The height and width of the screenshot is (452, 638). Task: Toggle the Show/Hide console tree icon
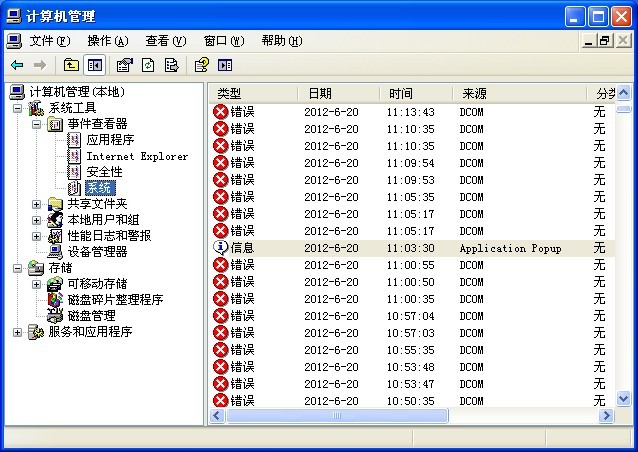[94, 65]
